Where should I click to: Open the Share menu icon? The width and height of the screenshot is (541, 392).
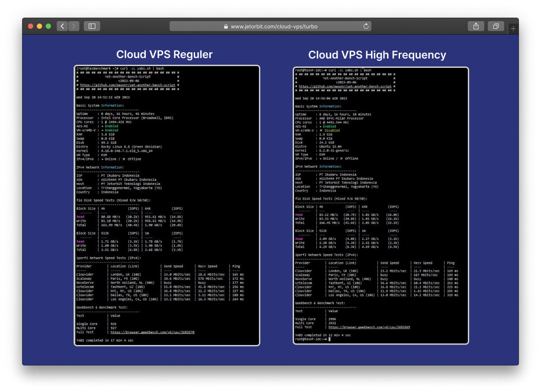point(476,26)
